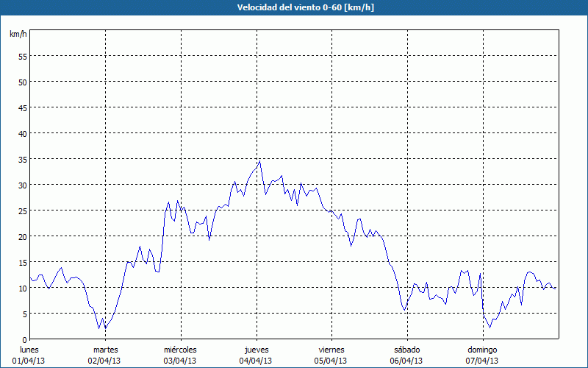Click the 30 value on the y-axis
The image size is (588, 368).
point(23,185)
